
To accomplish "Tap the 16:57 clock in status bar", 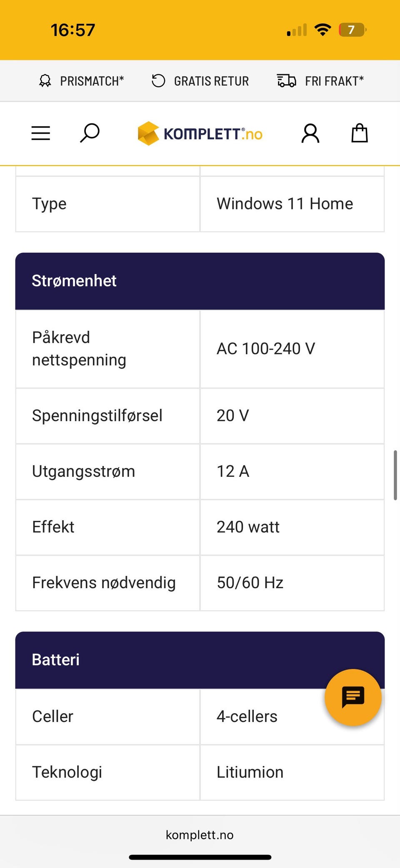I will [73, 30].
